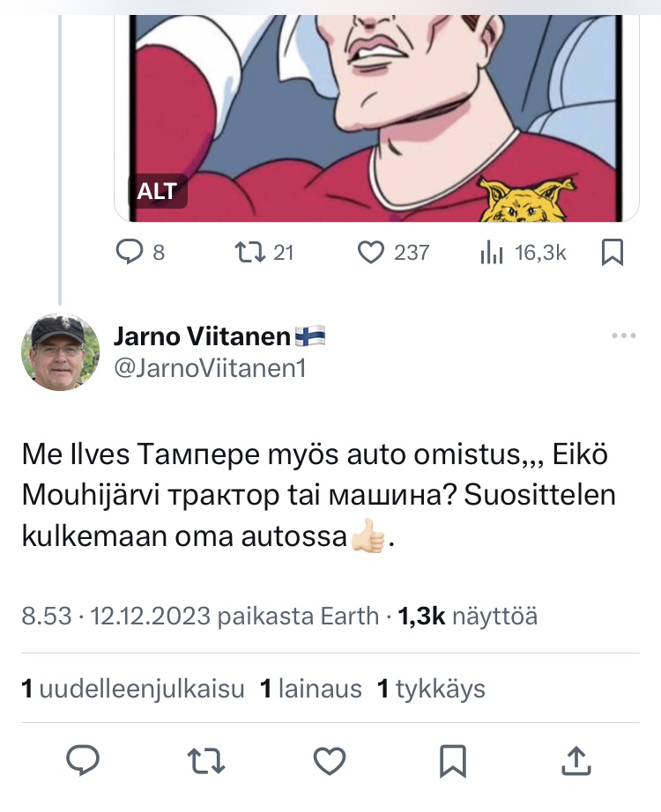
Task: Open the Jarno Viitanen display name
Action: (202, 336)
